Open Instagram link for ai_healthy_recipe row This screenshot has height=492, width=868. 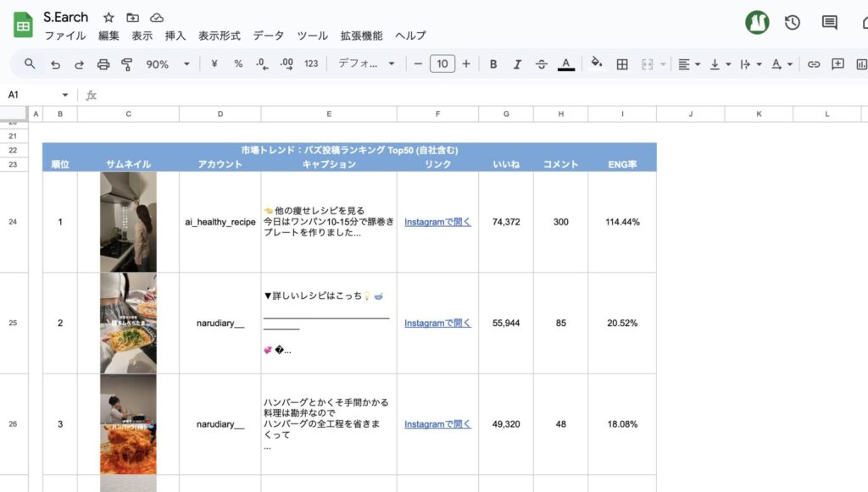(437, 222)
